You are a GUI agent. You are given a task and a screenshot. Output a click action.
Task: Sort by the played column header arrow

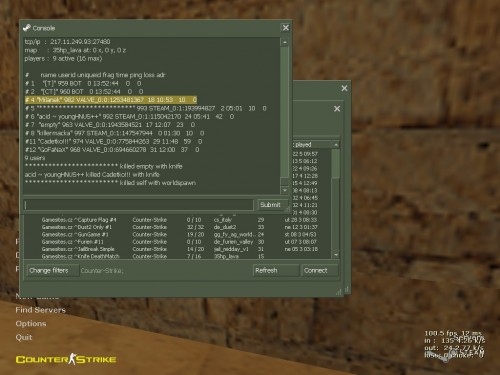[x=336, y=145]
